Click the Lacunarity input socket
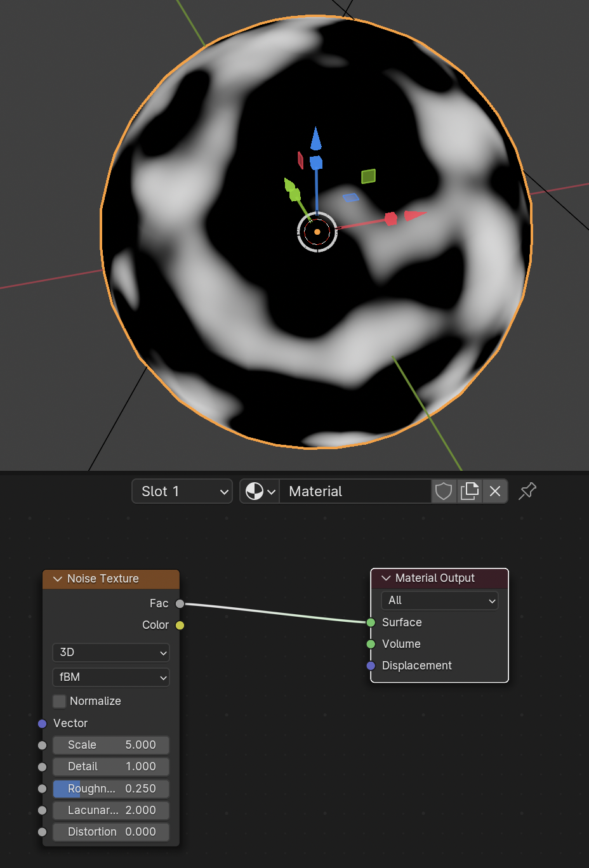The width and height of the screenshot is (589, 868). coord(43,810)
